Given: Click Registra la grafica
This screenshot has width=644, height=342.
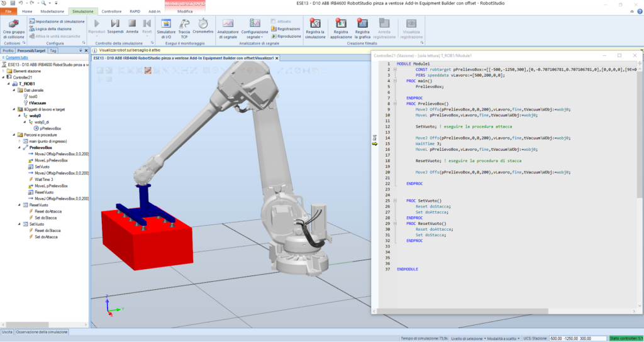Looking at the screenshot, I should click(362, 28).
